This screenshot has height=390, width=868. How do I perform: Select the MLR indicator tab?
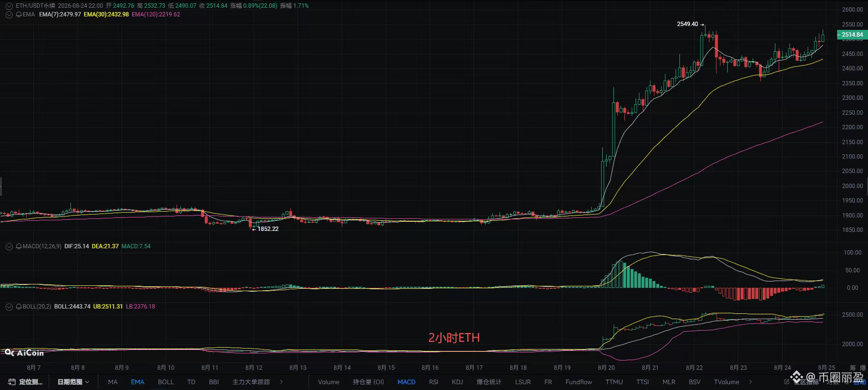pos(669,382)
